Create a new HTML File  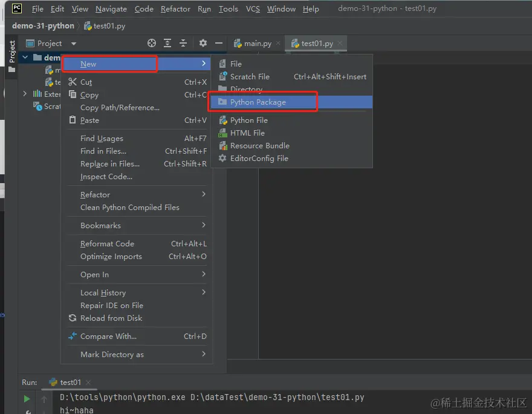pos(292,133)
